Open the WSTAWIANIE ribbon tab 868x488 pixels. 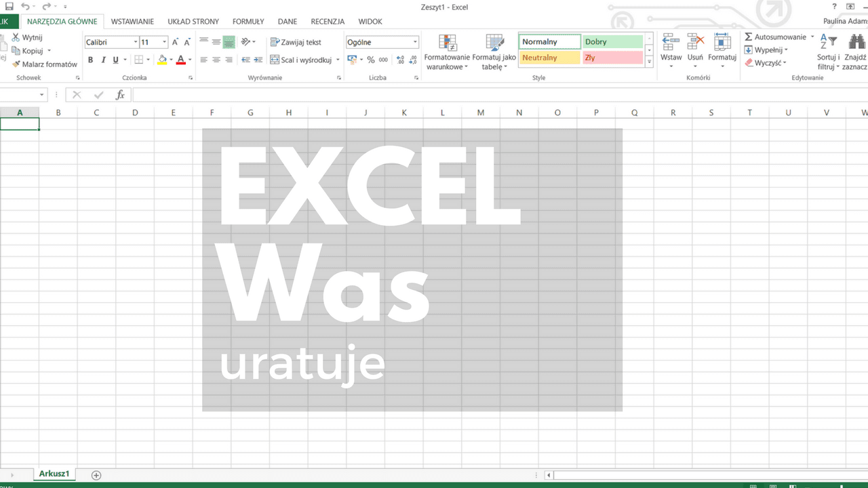point(132,22)
